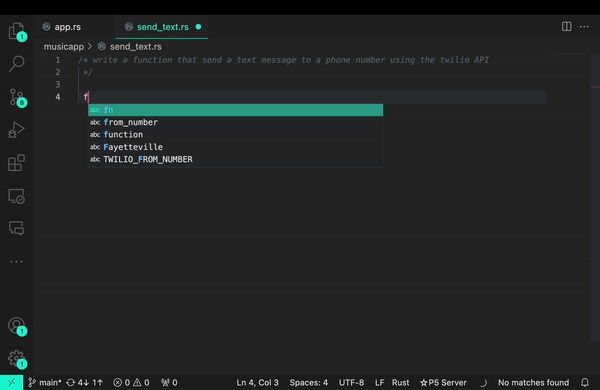Split editor right icon
Image resolution: width=600 pixels, height=390 pixels.
pos(566,26)
